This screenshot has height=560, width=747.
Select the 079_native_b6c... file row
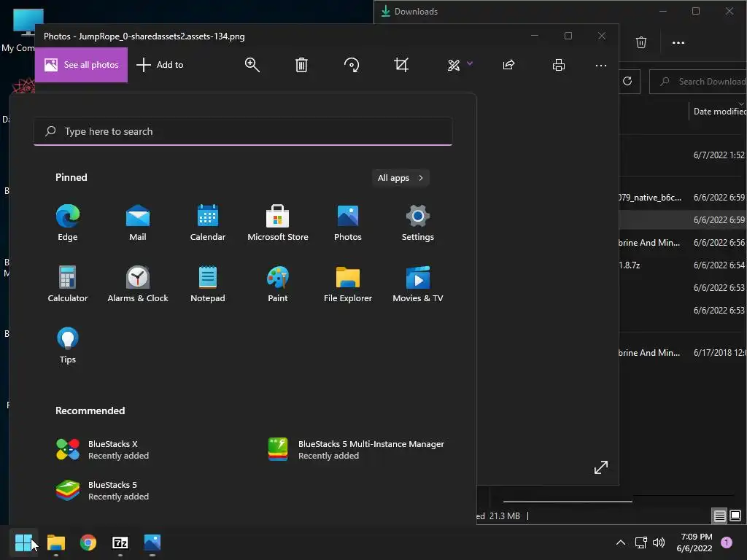coord(683,197)
